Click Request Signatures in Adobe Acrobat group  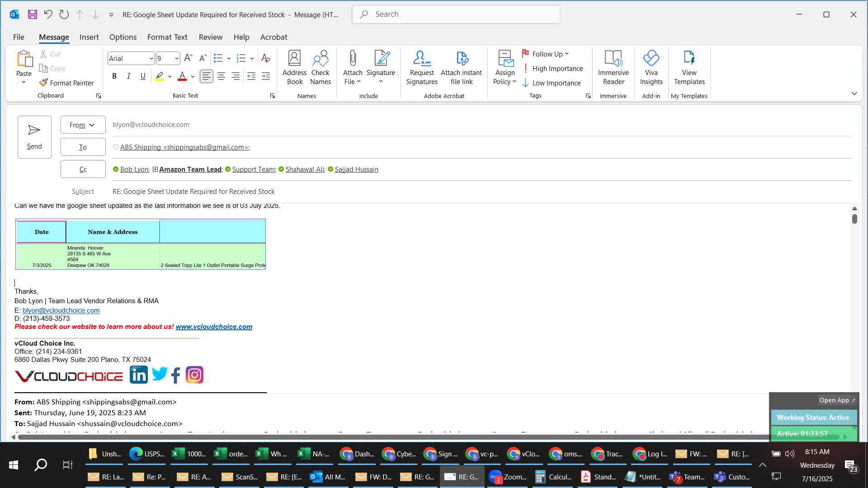coord(422,67)
